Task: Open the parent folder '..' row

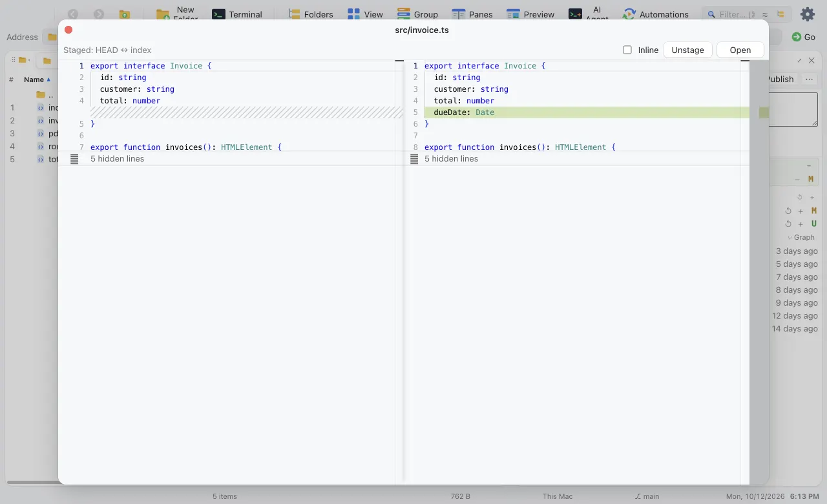Action: [45, 95]
